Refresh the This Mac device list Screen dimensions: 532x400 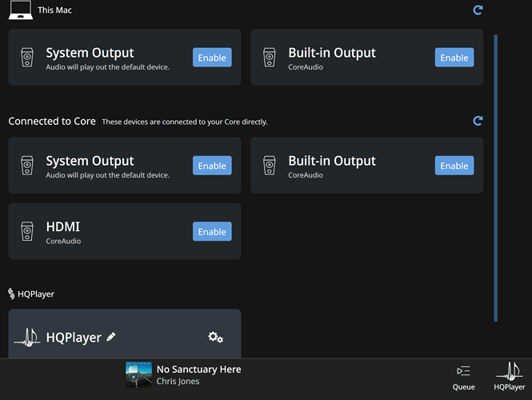pos(478,10)
